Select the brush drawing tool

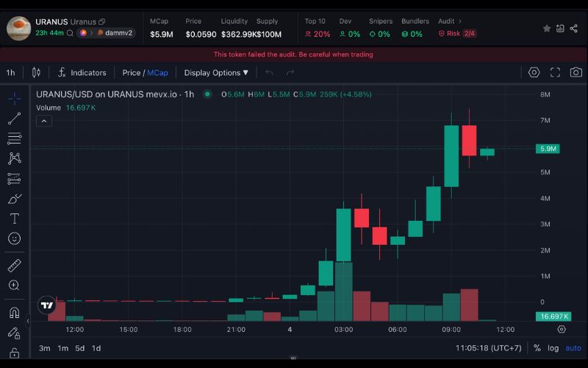pos(14,198)
